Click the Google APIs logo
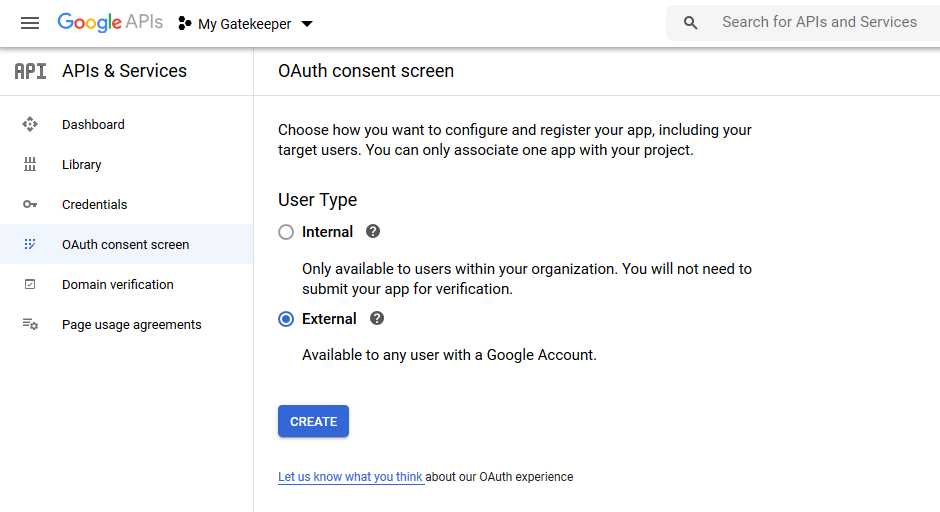 click(110, 23)
